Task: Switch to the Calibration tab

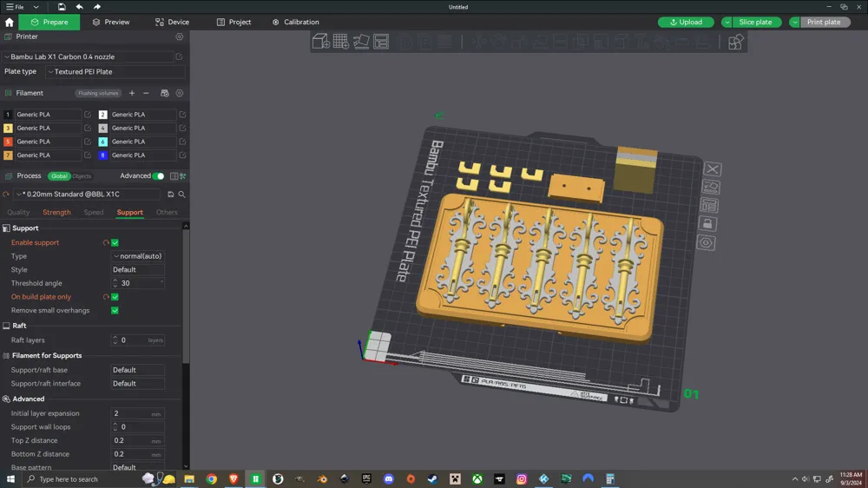Action: 296,23
